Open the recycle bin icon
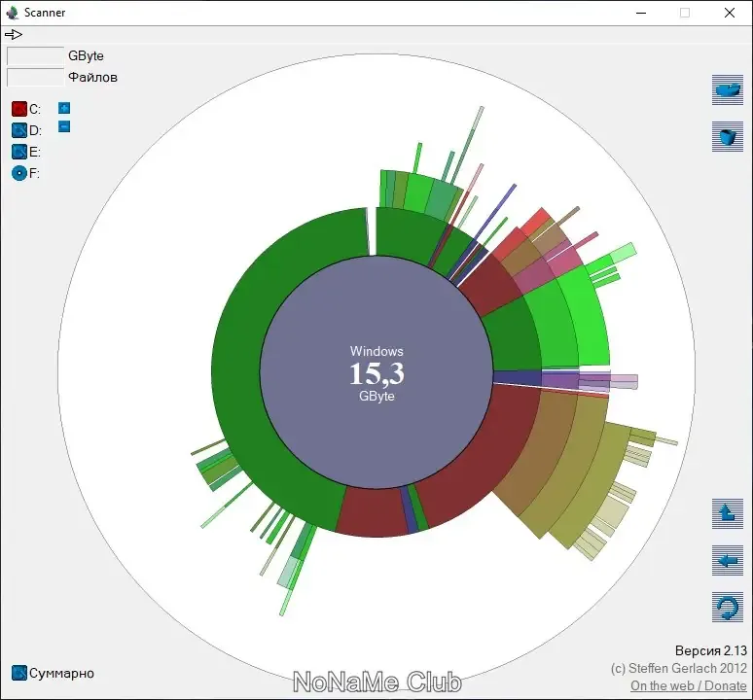The width and height of the screenshot is (753, 700). 728,136
